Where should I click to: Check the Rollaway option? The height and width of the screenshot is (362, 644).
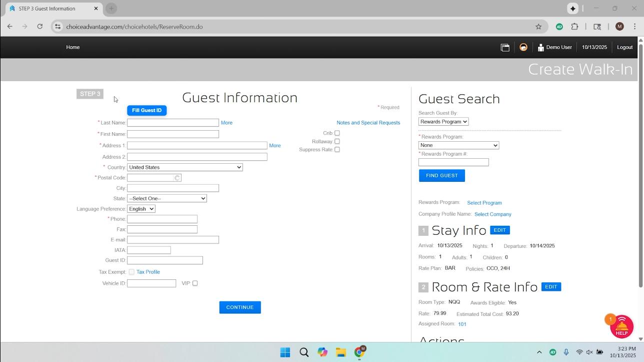point(337,142)
